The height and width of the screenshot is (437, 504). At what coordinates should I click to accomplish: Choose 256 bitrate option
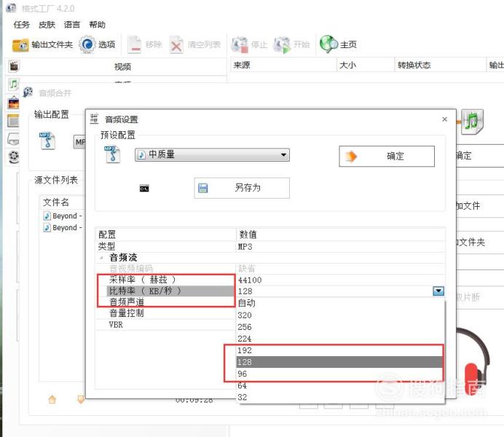(x=340, y=327)
